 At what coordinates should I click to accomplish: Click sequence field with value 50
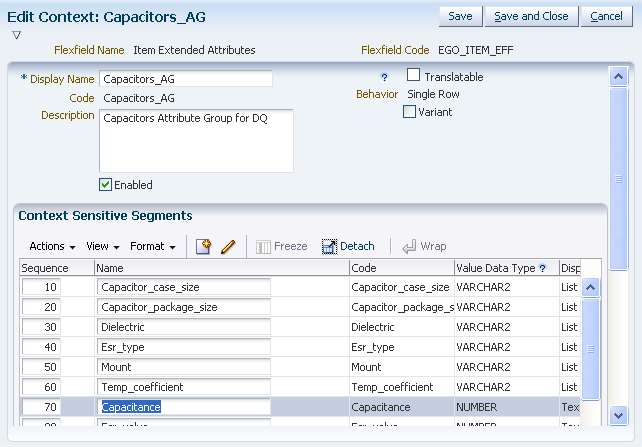41,367
